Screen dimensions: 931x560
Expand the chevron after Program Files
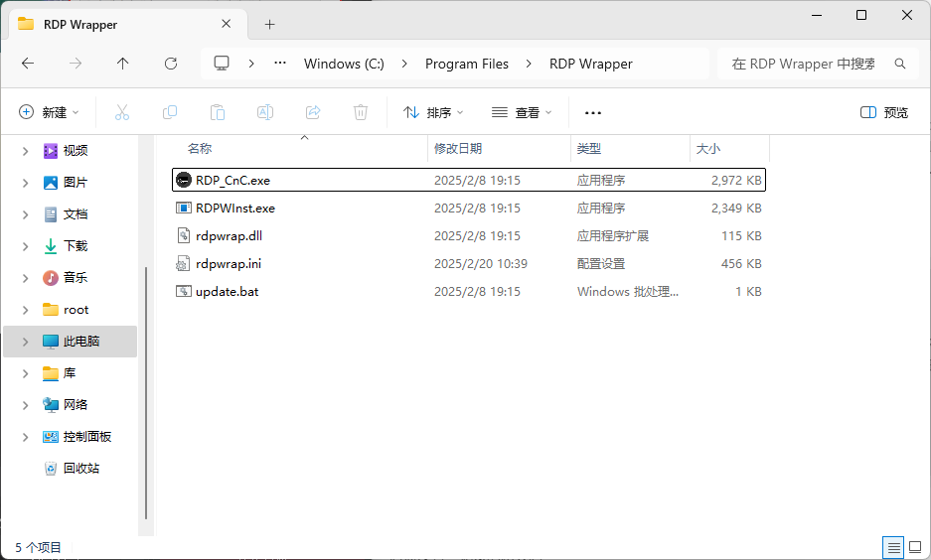(529, 64)
